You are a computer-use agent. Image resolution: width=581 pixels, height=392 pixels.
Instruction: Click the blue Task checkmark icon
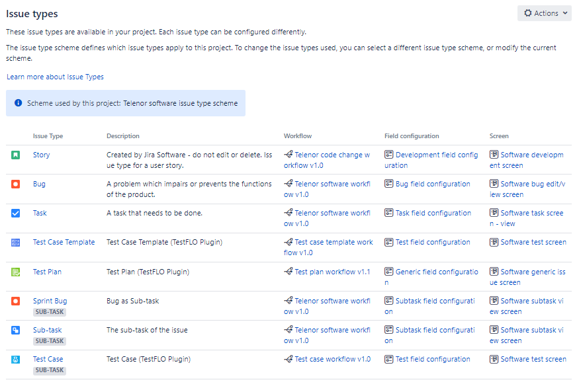pos(16,213)
